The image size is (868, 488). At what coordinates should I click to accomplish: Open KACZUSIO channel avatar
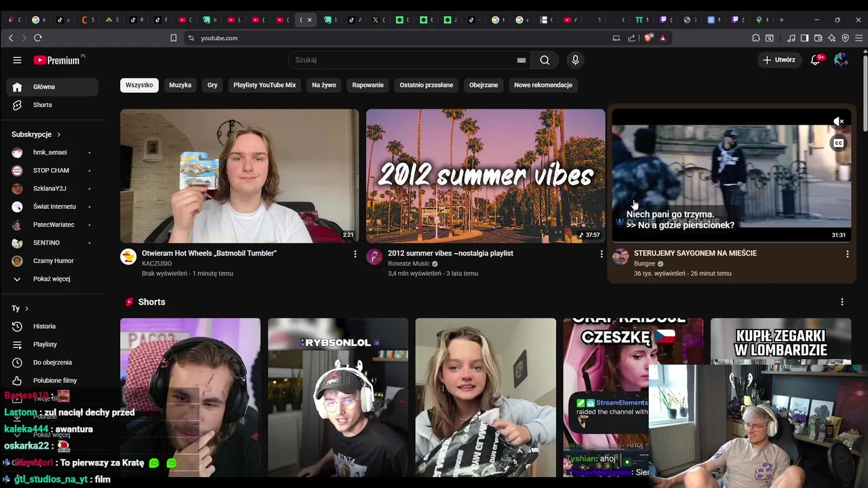click(x=128, y=257)
